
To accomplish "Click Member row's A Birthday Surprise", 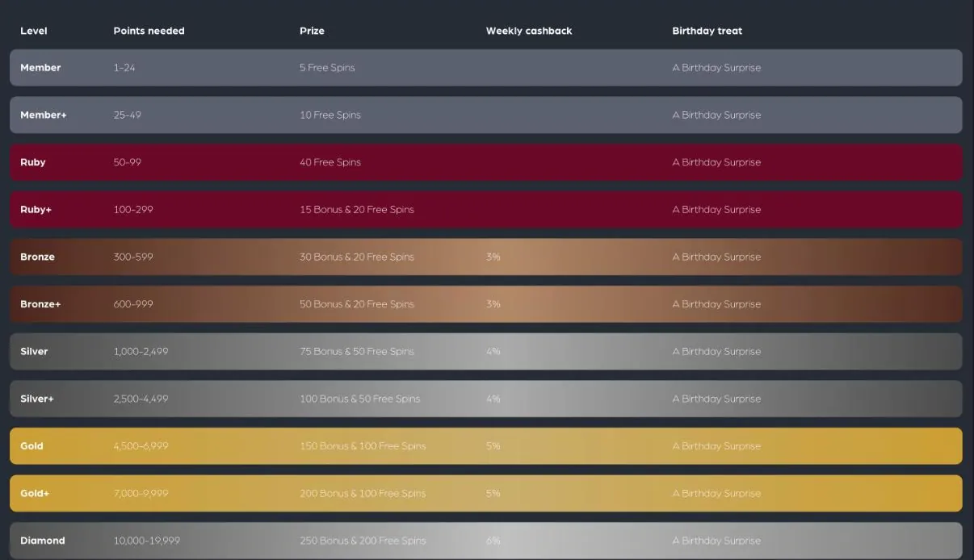I will 716,68.
